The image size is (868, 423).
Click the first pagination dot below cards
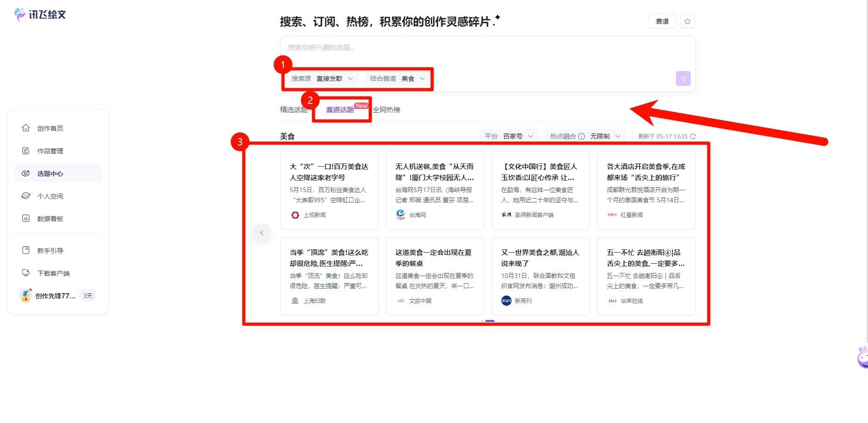pos(482,321)
